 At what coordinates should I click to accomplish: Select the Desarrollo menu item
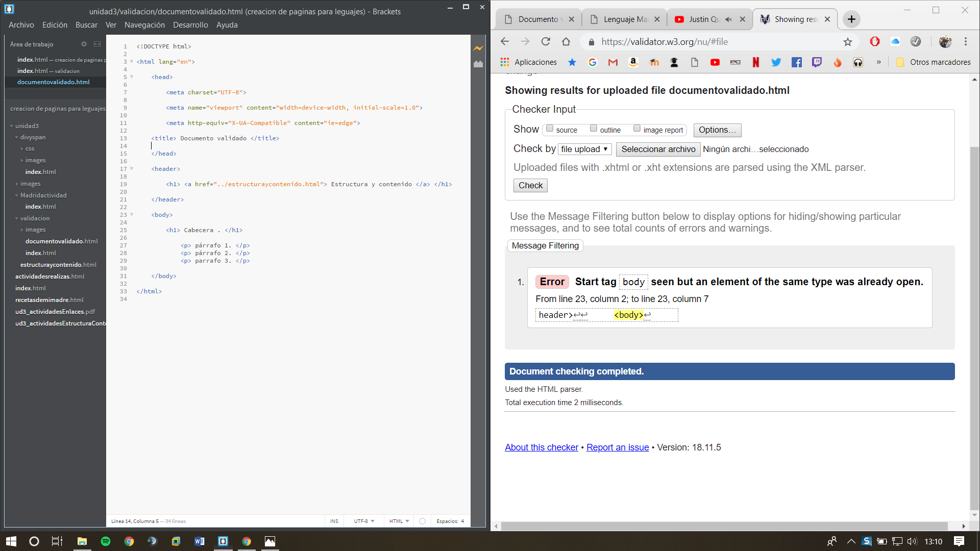(x=189, y=25)
